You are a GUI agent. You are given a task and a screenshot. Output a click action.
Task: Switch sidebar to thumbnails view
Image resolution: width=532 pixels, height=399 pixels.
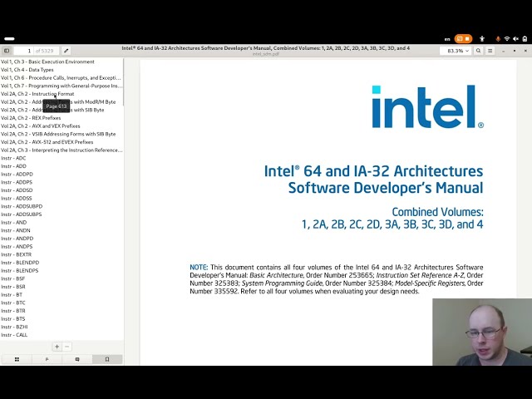[x=17, y=359]
